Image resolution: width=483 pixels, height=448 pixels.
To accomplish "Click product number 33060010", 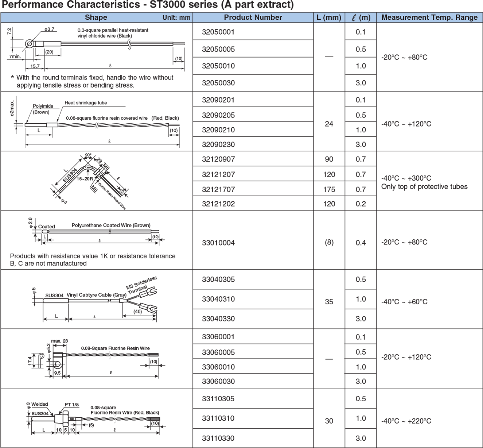I will [218, 367].
